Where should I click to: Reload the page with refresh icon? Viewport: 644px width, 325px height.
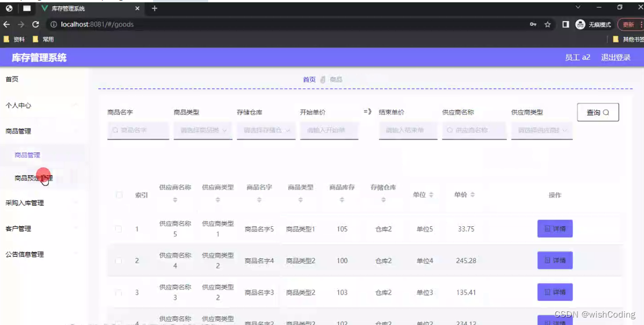36,24
